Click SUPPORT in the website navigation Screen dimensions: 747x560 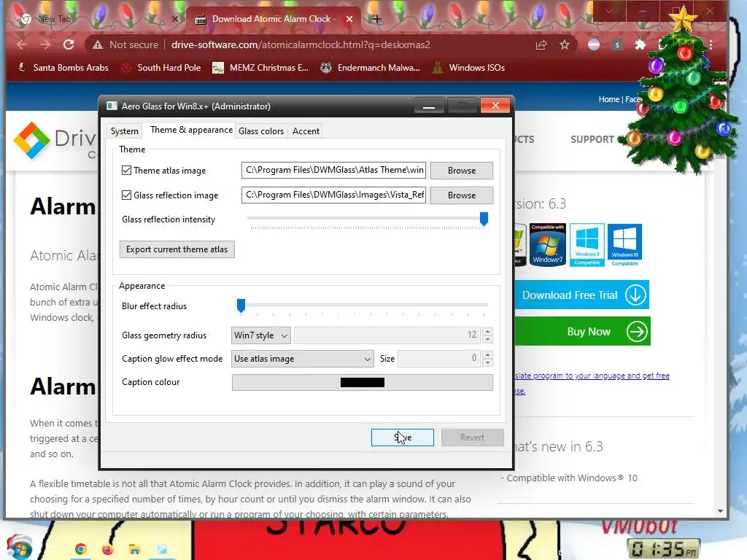[x=592, y=139]
